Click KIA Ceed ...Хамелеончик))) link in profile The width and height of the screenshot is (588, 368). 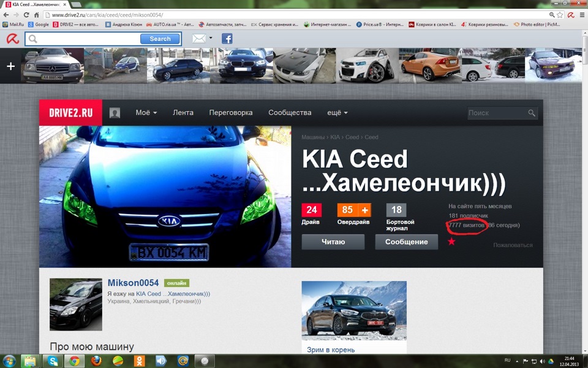pyautogui.click(x=173, y=294)
